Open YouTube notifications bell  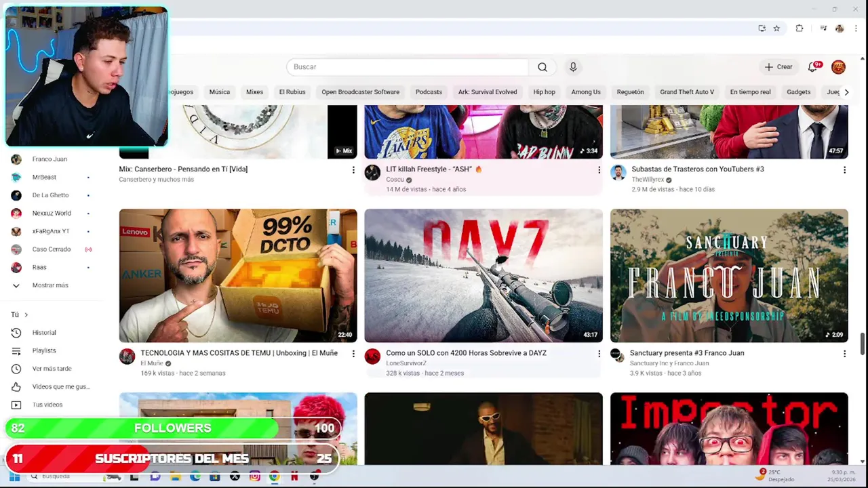[813, 67]
